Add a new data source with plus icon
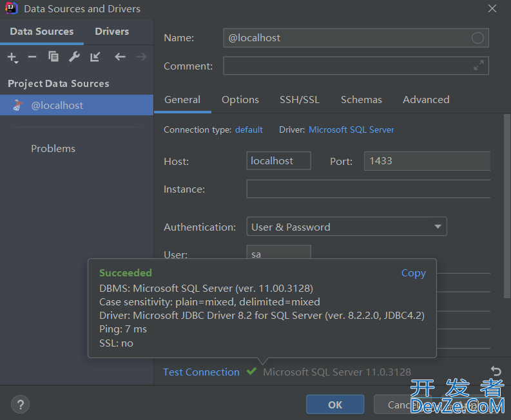 coord(12,57)
